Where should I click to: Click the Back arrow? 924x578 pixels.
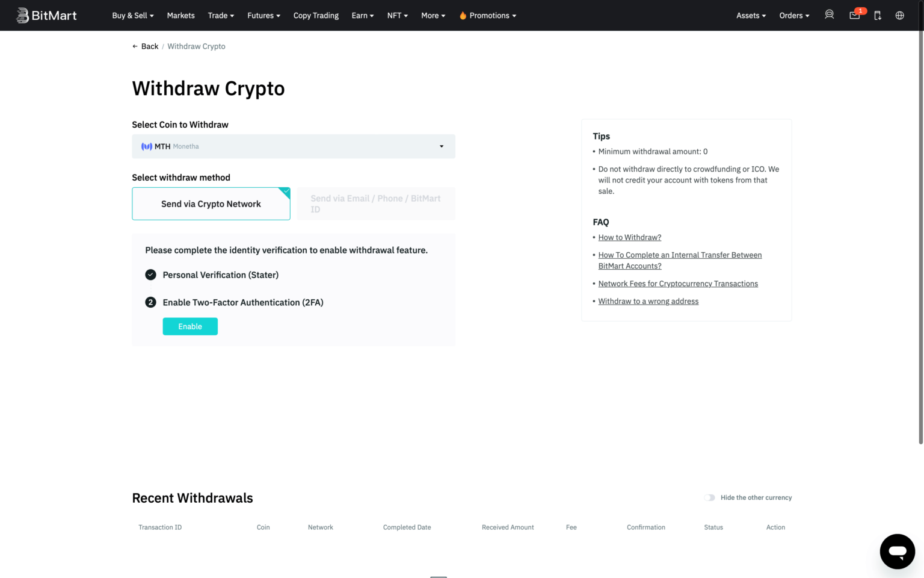point(135,46)
